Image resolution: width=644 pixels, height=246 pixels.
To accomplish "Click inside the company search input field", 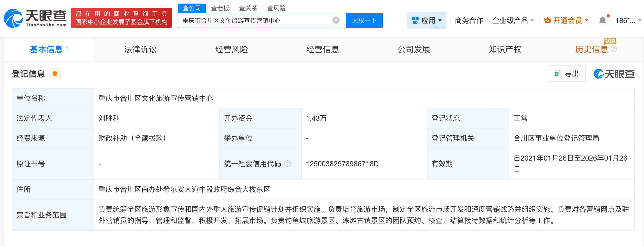I will pyautogui.click(x=256, y=20).
